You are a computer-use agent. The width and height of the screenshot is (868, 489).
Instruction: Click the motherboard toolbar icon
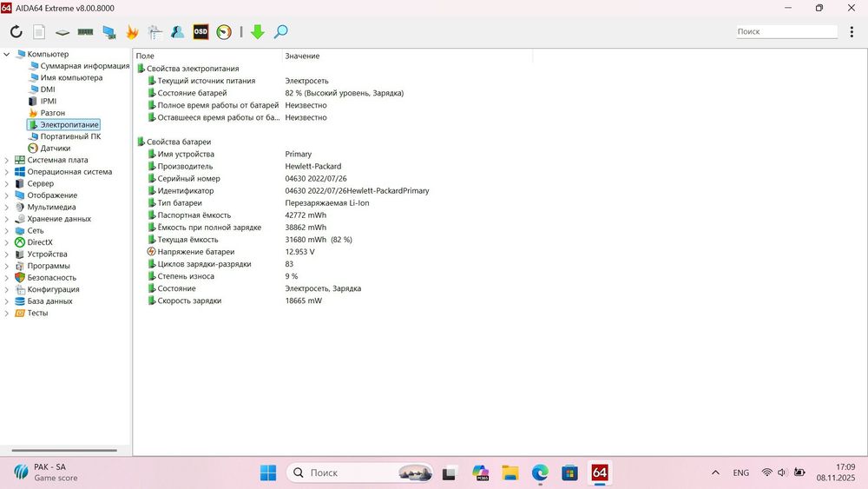62,33
